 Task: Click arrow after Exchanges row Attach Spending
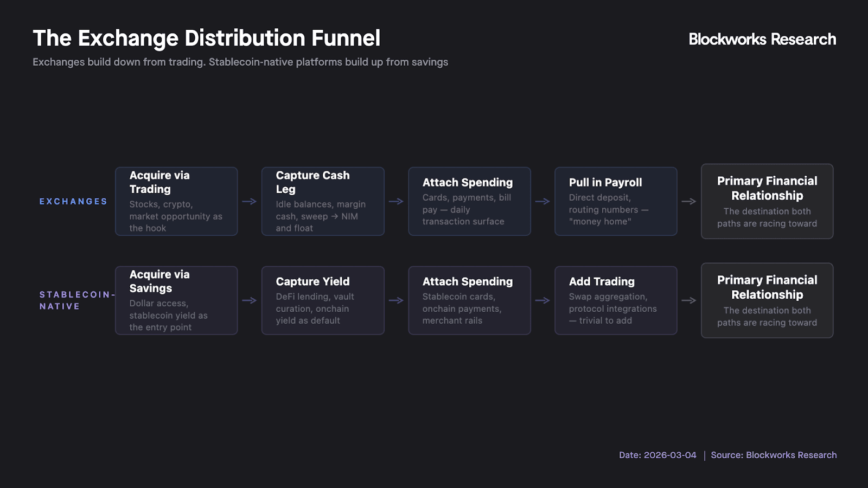coord(542,201)
